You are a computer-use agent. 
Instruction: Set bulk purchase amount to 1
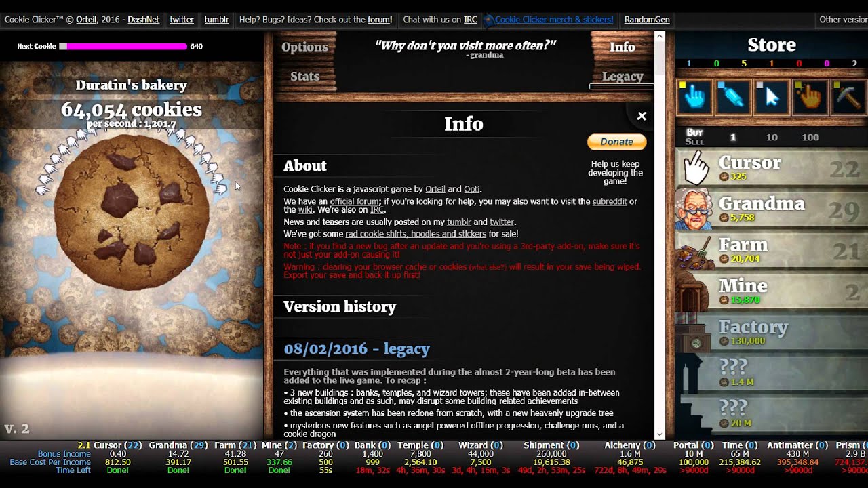tap(732, 137)
